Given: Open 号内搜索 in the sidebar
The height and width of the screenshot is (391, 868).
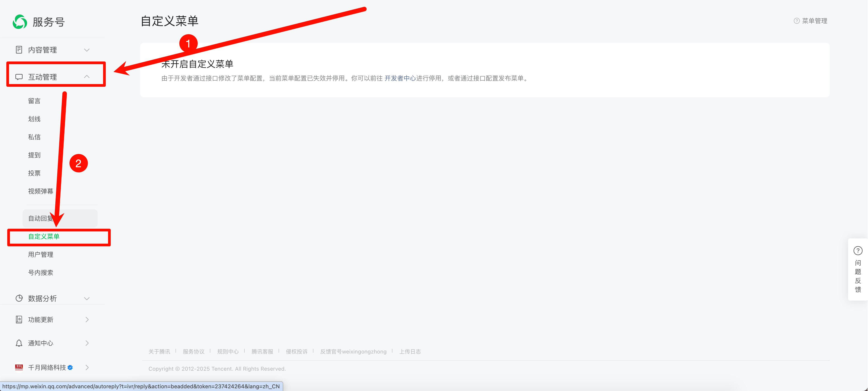Looking at the screenshot, I should tap(41, 273).
